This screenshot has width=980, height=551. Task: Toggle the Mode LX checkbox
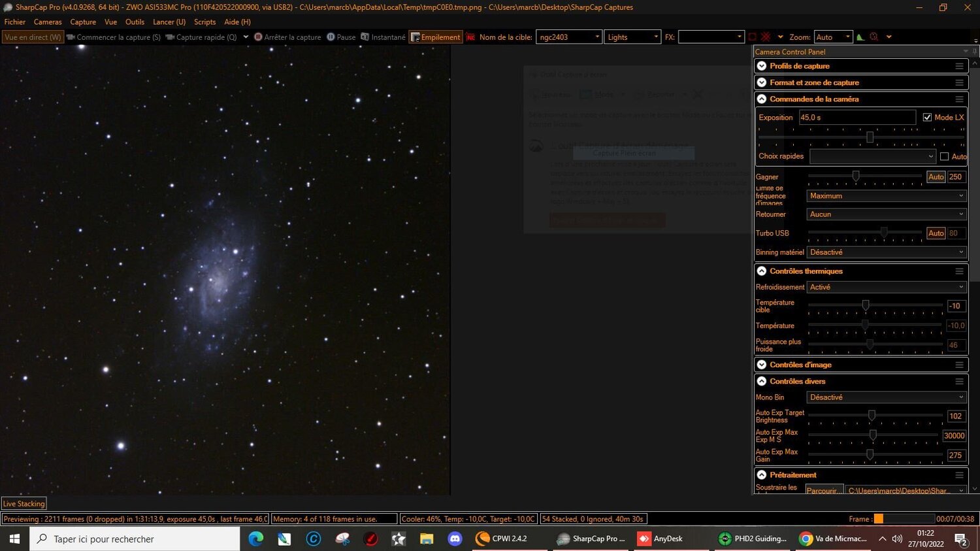click(x=927, y=117)
